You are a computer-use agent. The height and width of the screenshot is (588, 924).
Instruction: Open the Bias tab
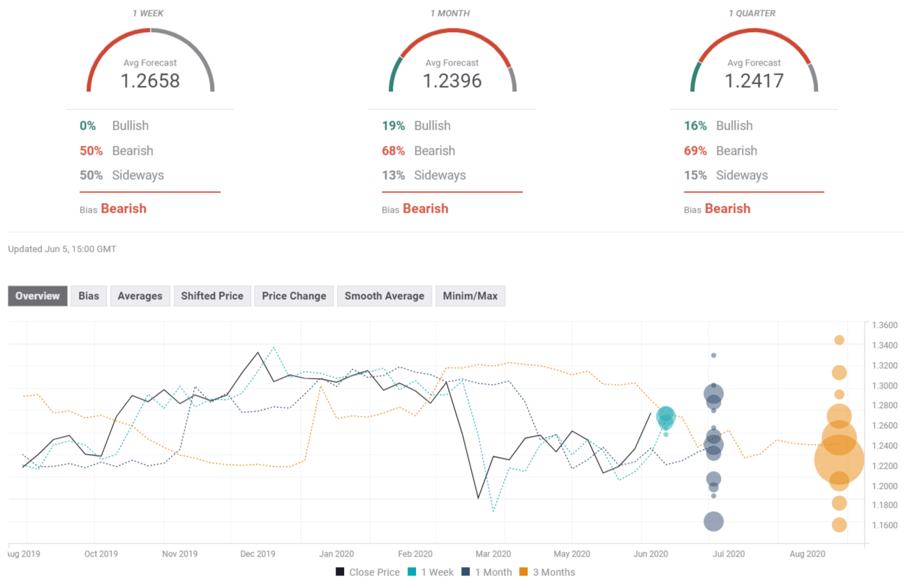coord(89,296)
